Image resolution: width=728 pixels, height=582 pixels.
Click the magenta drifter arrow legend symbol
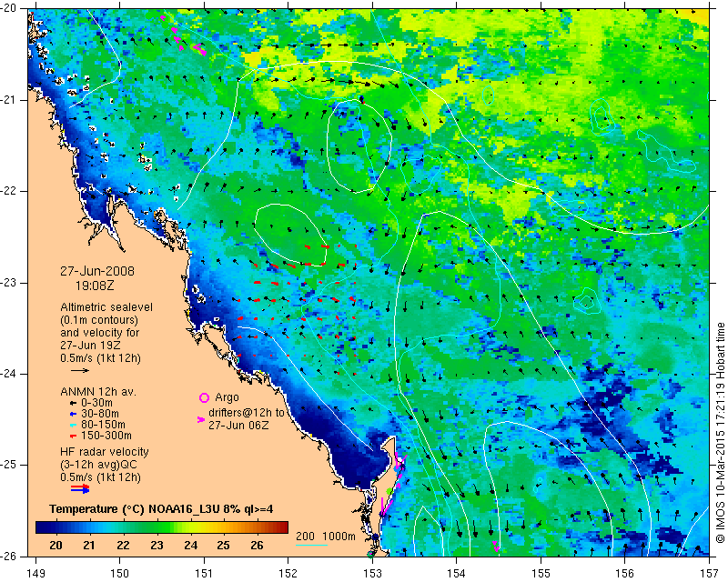(201, 419)
